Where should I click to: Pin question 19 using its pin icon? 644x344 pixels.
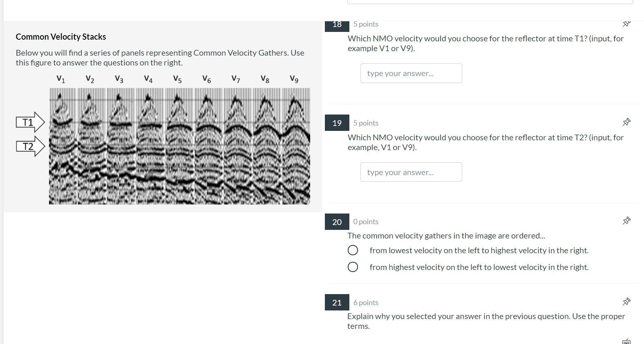coord(626,122)
